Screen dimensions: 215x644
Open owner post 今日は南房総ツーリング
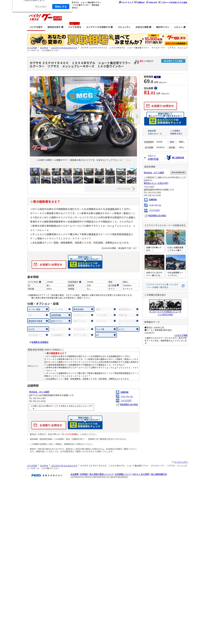tap(176, 266)
